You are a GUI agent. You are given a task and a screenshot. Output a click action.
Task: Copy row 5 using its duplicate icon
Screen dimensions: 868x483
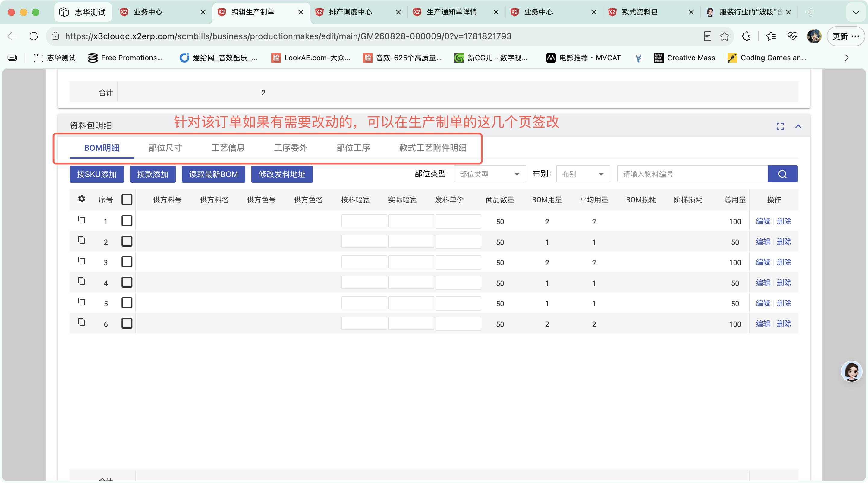[82, 302]
